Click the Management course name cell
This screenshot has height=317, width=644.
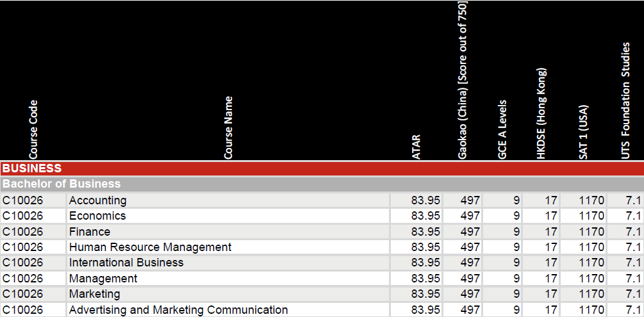click(103, 279)
